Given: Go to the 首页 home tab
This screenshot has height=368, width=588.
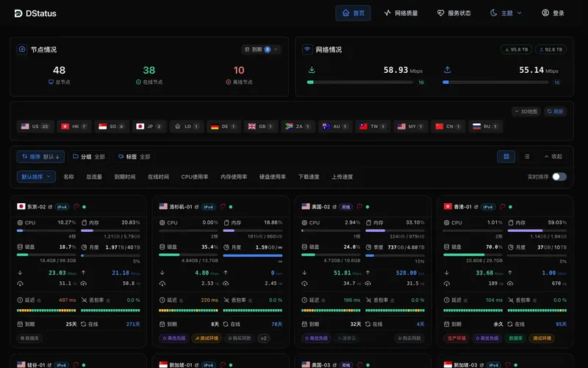Looking at the screenshot, I should coord(353,13).
